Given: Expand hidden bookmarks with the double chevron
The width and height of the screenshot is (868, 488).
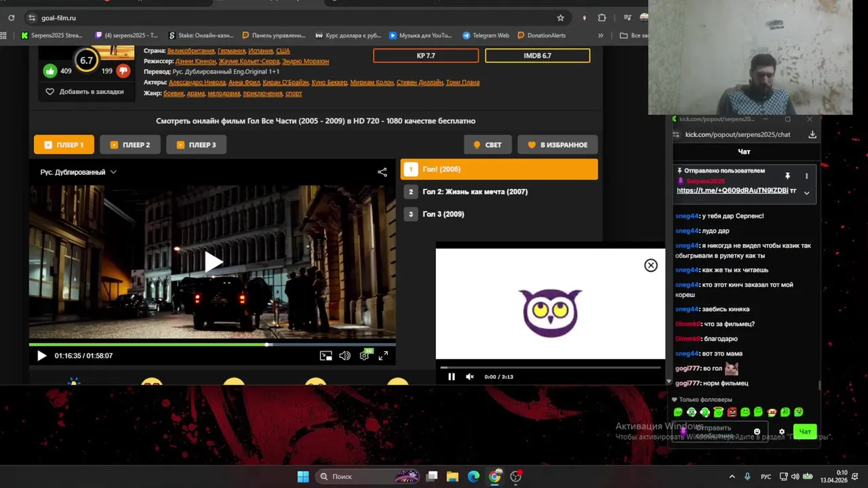Looking at the screenshot, I should (x=600, y=35).
